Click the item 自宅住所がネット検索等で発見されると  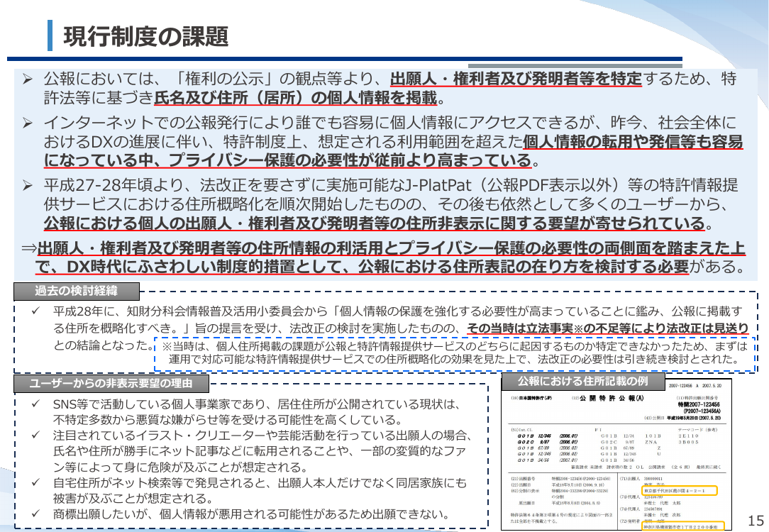coord(260,483)
